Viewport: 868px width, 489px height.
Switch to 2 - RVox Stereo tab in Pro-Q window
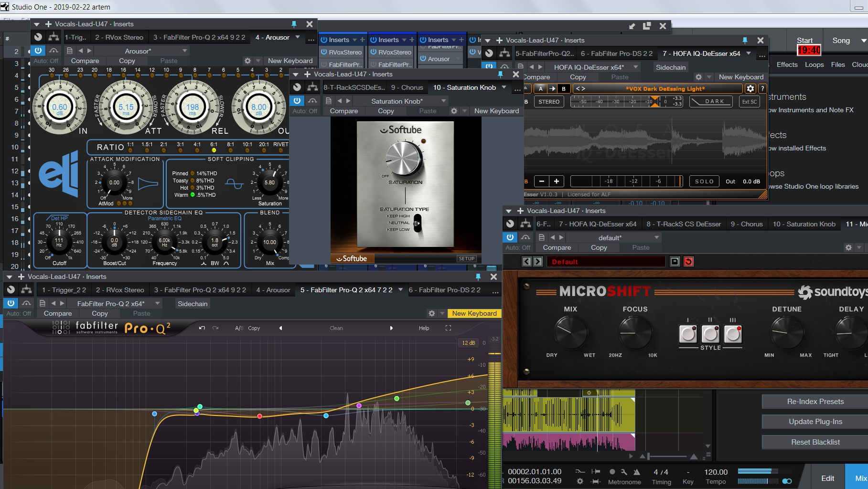coord(120,290)
